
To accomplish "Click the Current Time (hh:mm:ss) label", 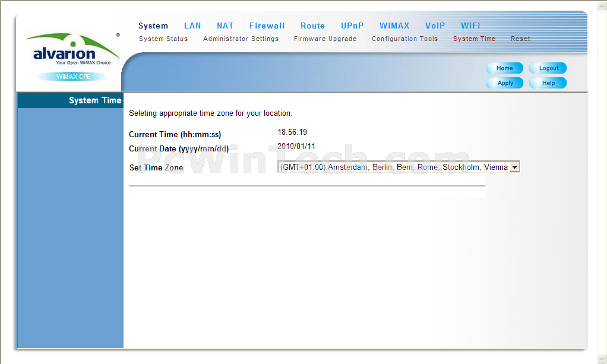I will pyautogui.click(x=175, y=134).
